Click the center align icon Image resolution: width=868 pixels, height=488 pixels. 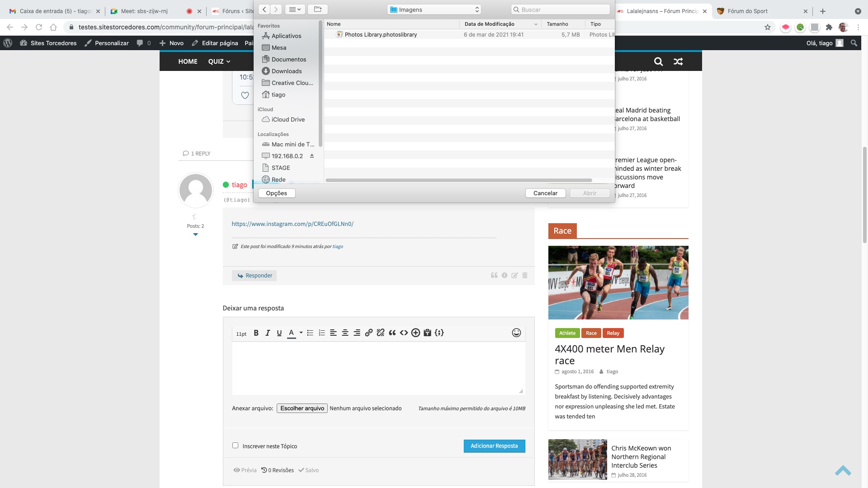point(345,333)
